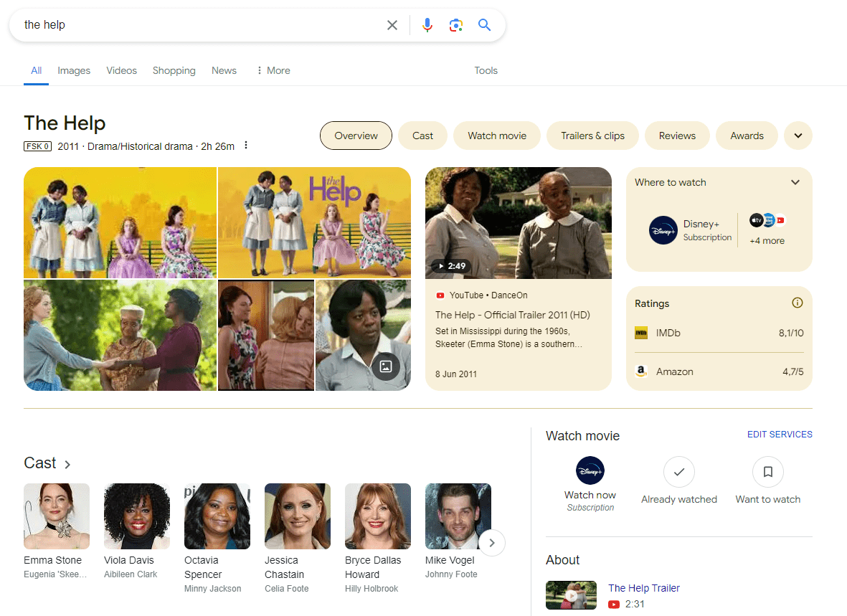847x616 pixels.
Task: Open the IMDb 8,1/10 rating row
Action: pyautogui.click(x=719, y=333)
